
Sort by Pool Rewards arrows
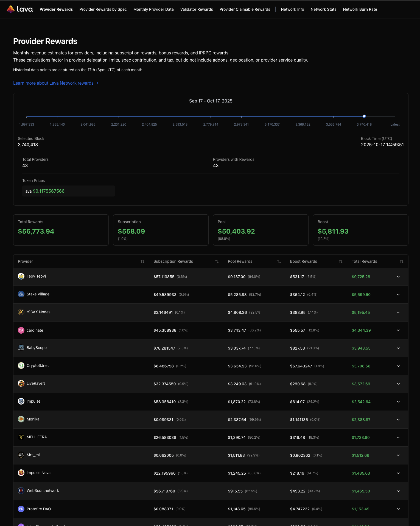[x=279, y=261]
